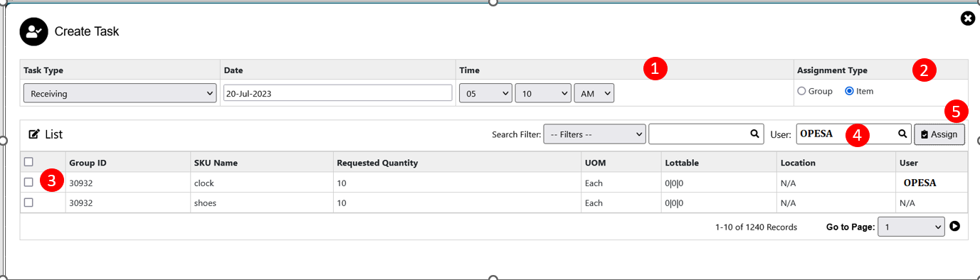Check the shoes row checkbox

point(28,203)
